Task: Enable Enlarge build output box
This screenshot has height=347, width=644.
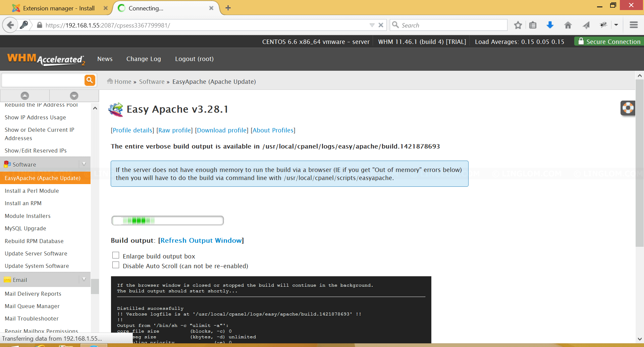Action: coord(116,255)
